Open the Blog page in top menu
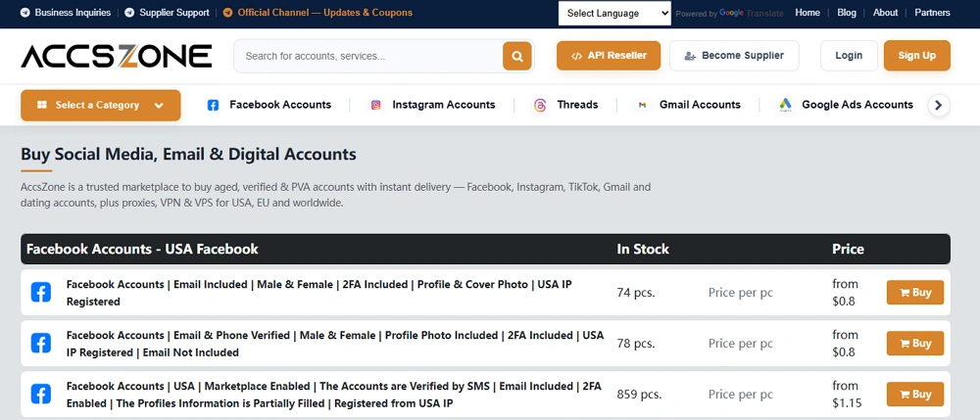The height and width of the screenshot is (420, 980). pos(847,13)
